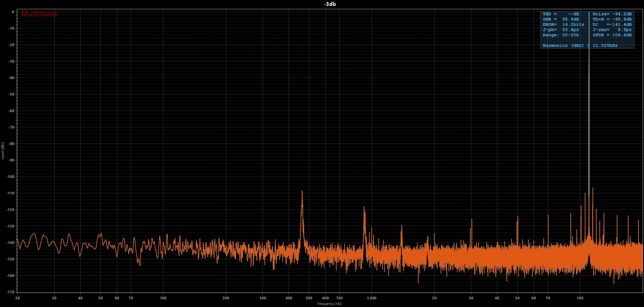Click the 1,000 Hz tick label
The height and width of the screenshot is (307, 644).
(372, 298)
